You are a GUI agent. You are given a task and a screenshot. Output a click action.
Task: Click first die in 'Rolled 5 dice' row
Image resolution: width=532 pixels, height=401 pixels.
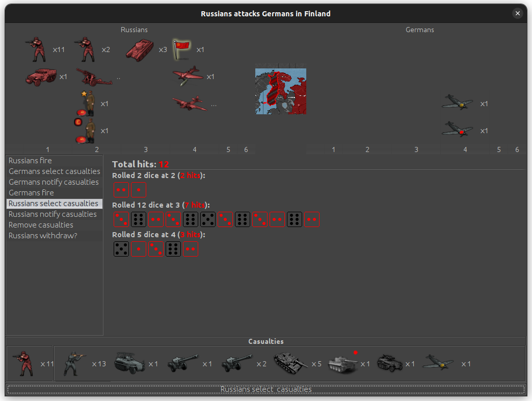[x=121, y=249]
